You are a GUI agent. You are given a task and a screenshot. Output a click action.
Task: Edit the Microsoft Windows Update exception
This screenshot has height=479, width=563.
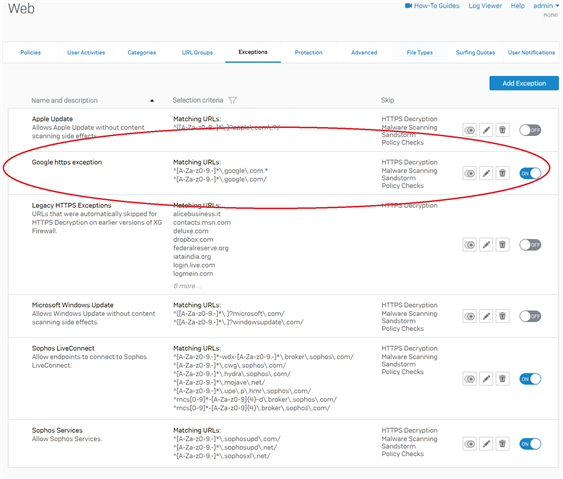pos(486,316)
